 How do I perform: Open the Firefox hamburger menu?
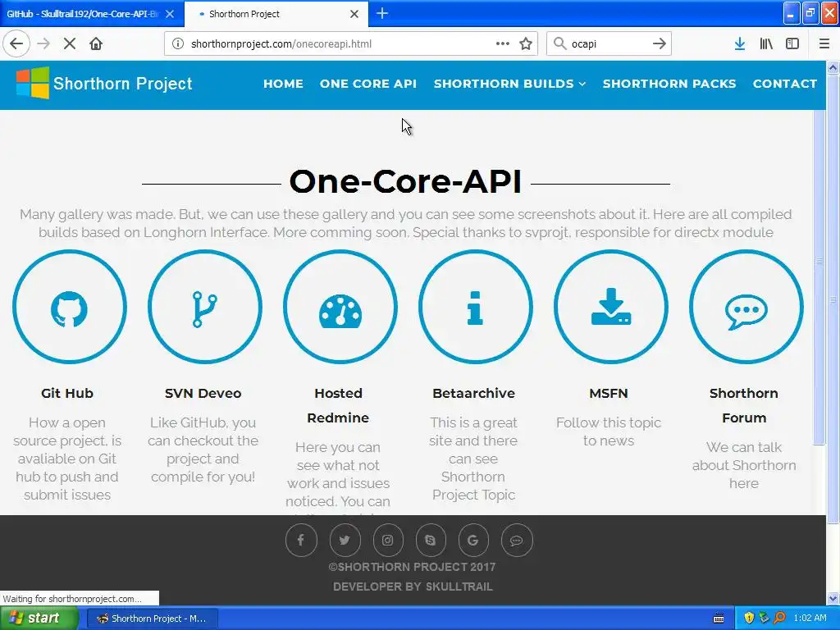tap(824, 44)
